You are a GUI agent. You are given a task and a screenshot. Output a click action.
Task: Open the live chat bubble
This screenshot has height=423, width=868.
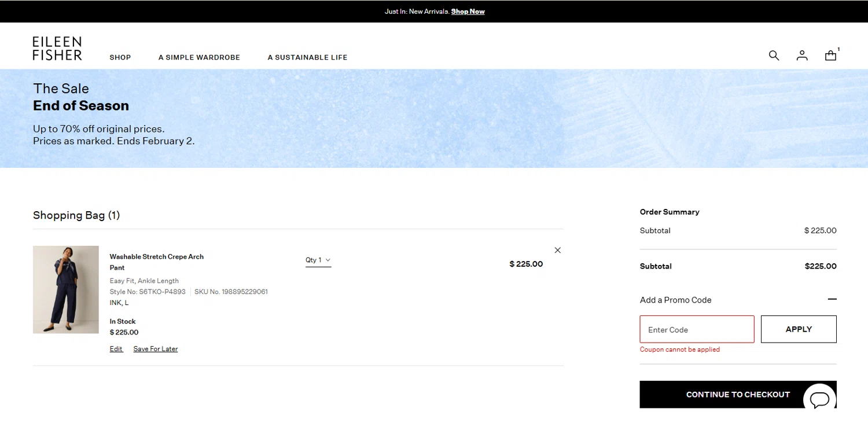819,399
